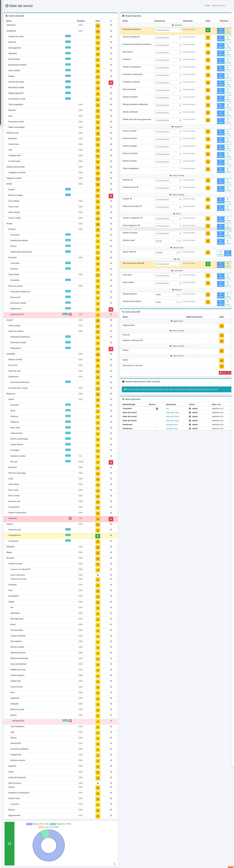The height and width of the screenshot is (868, 234).
Task: Disable the Scadenze widget with its power button
Action: [x=208, y=60]
